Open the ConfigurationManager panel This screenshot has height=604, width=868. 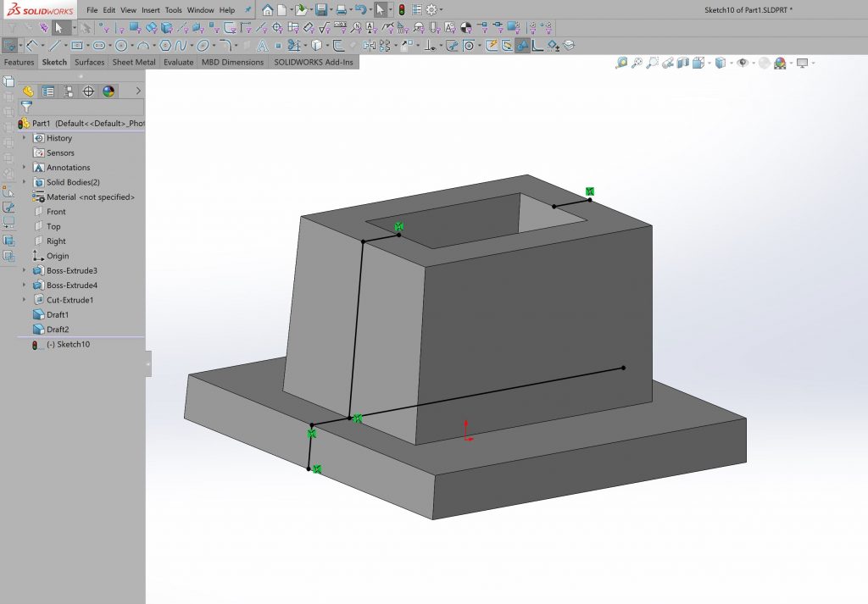[x=69, y=91]
